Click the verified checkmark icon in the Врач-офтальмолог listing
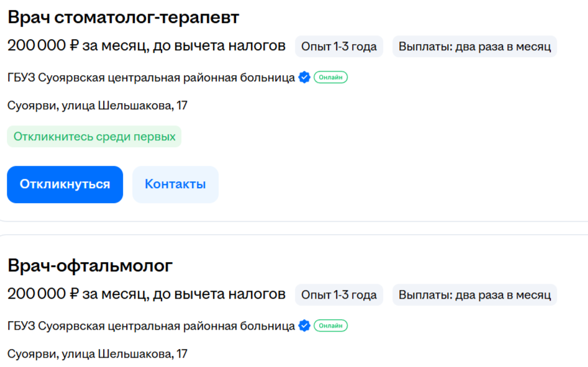The image size is (588, 367). click(x=304, y=325)
